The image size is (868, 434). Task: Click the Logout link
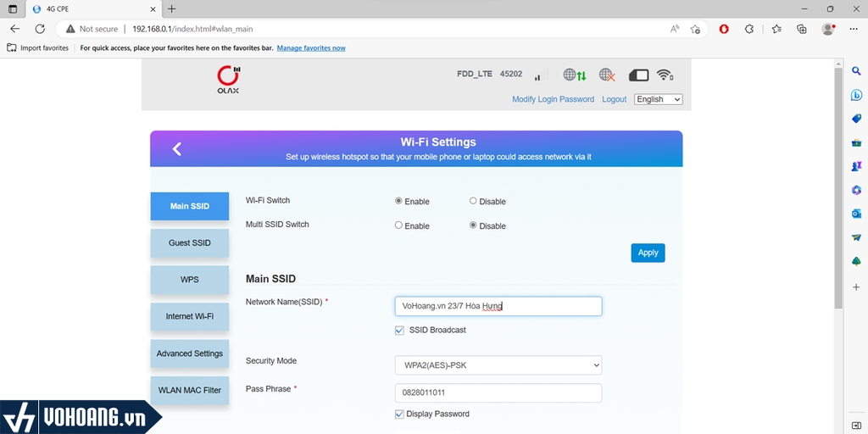point(615,99)
